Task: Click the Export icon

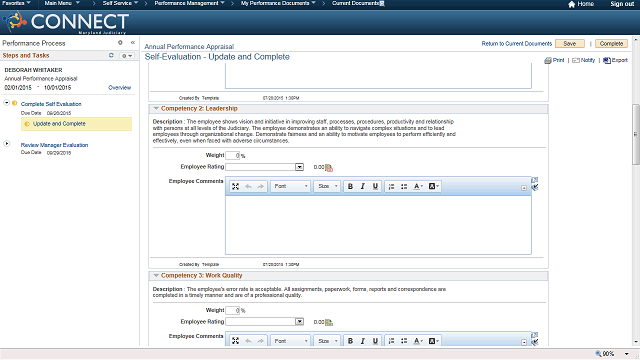Action: pyautogui.click(x=607, y=60)
